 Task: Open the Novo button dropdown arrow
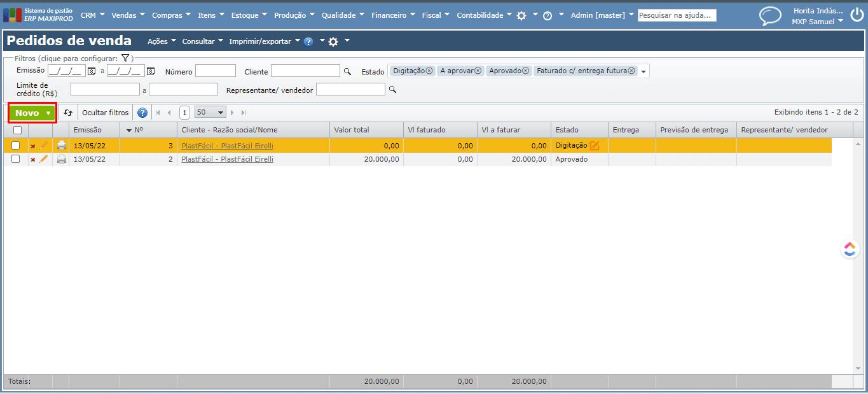pos(48,113)
